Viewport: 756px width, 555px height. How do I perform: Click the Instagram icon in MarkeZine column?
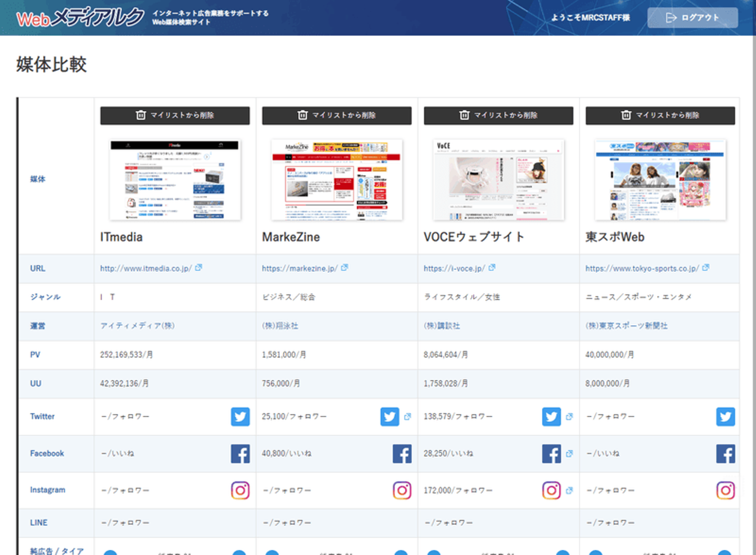[x=402, y=490]
